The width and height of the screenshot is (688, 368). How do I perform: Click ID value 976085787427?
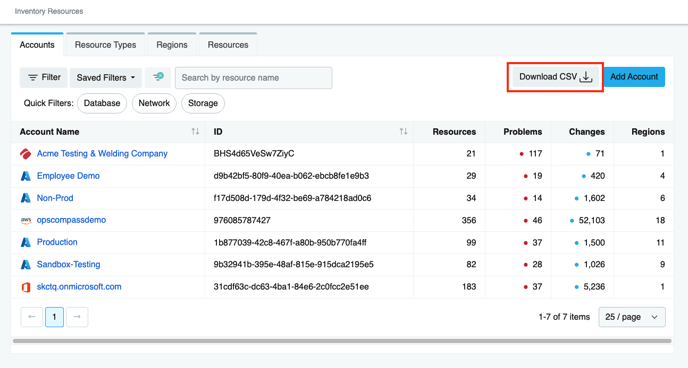point(242,220)
